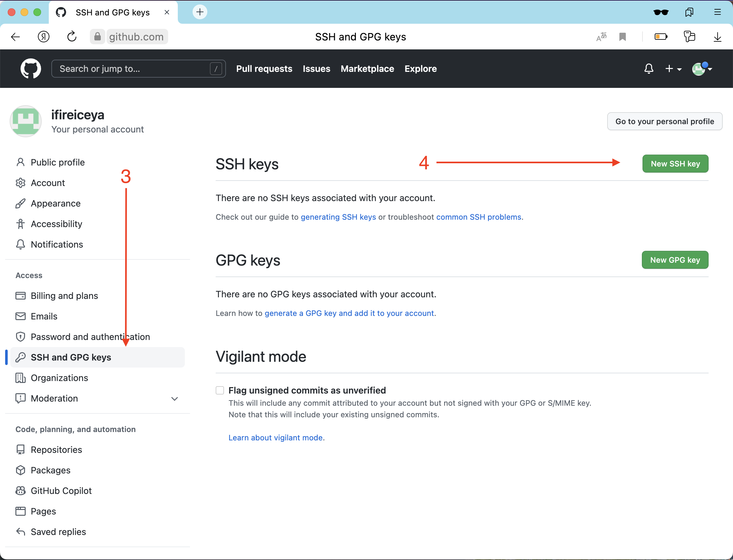This screenshot has width=733, height=560.
Task: Go back with browser back arrow
Action: point(16,37)
